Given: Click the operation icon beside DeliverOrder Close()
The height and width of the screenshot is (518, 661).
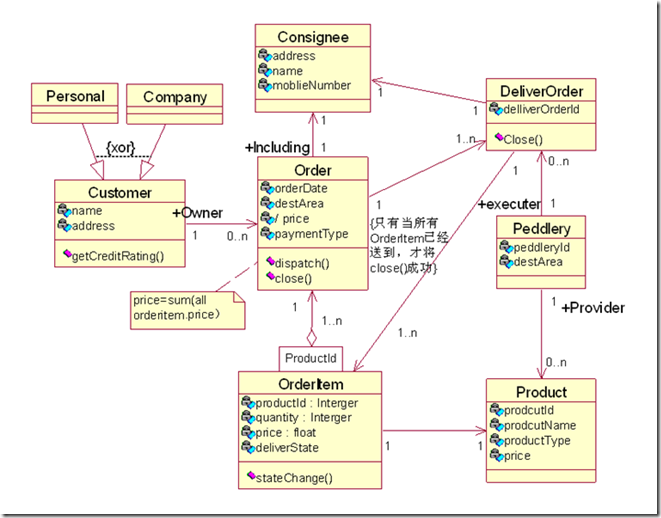Looking at the screenshot, I should click(x=499, y=137).
